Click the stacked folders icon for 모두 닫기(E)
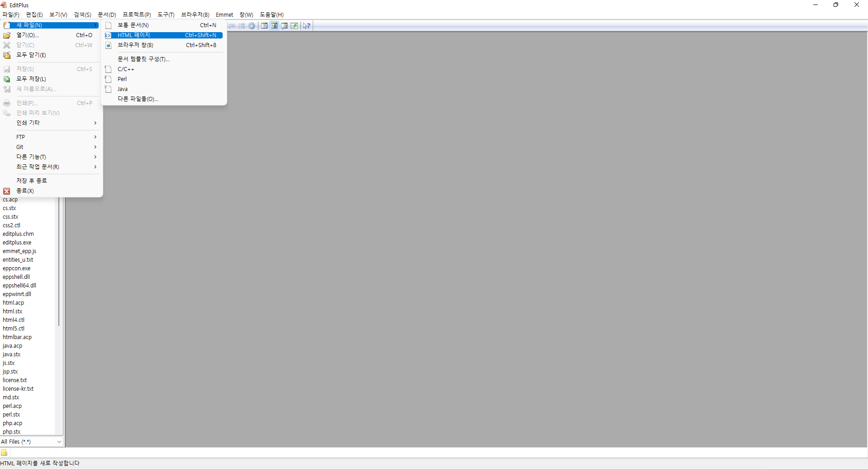The width and height of the screenshot is (868, 469). point(7,55)
